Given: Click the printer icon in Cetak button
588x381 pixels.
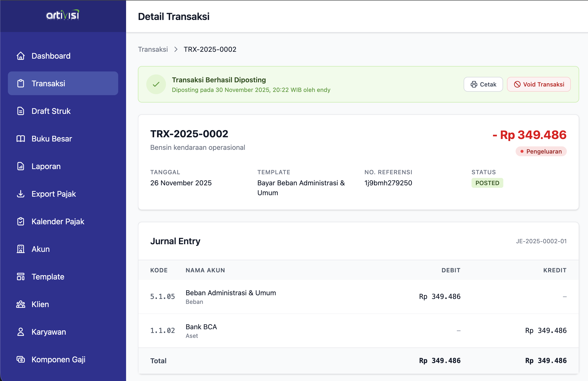Looking at the screenshot, I should (x=474, y=84).
